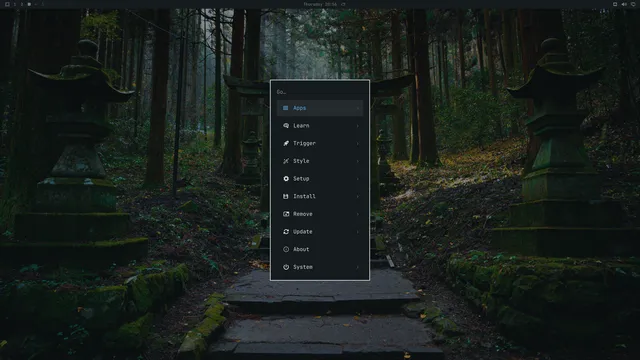Screen dimensions: 640x360
Task: Focus the "Go…" search field
Action: click(320, 92)
